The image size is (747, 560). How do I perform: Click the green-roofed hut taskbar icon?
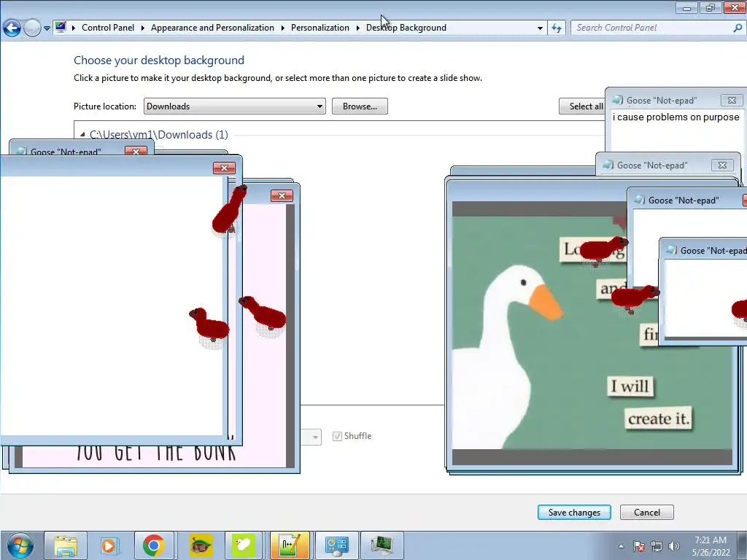[x=201, y=545]
